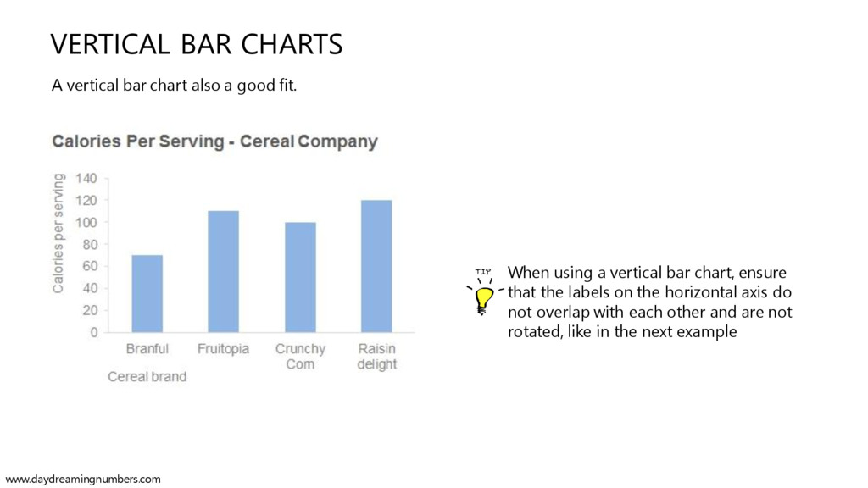Screen dimensions: 868x488
Task: Click the 140 value on vertical axis
Action: tap(86, 178)
